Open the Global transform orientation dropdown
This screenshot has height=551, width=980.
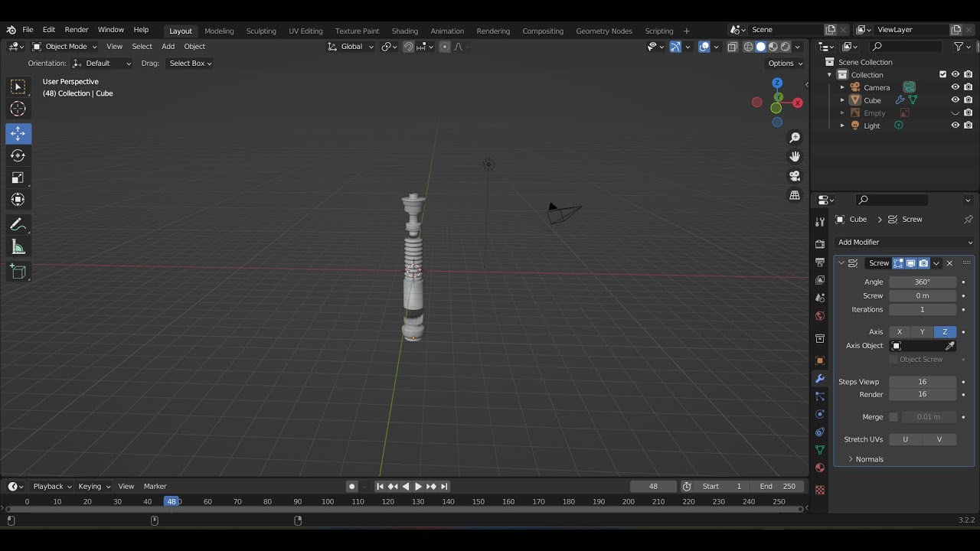click(x=351, y=47)
